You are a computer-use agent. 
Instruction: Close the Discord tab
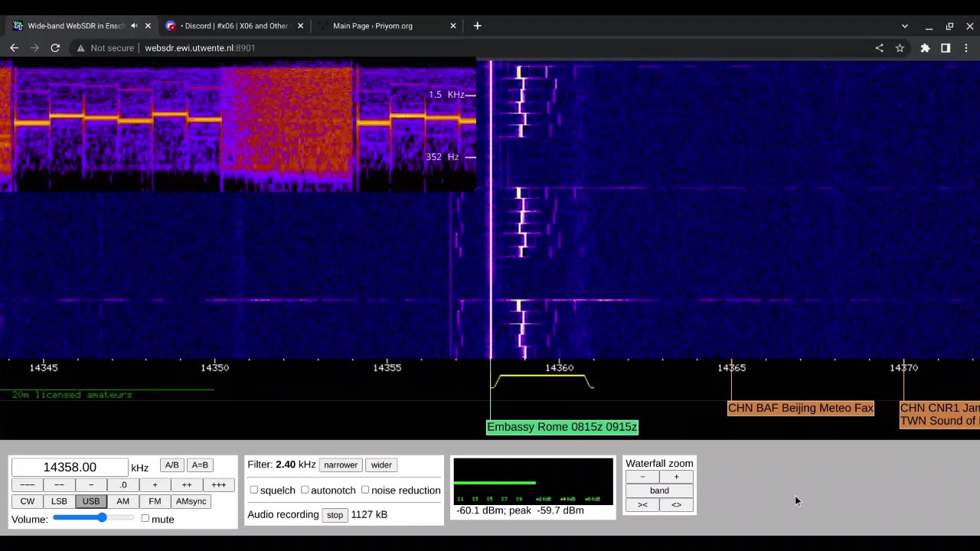pos(300,25)
